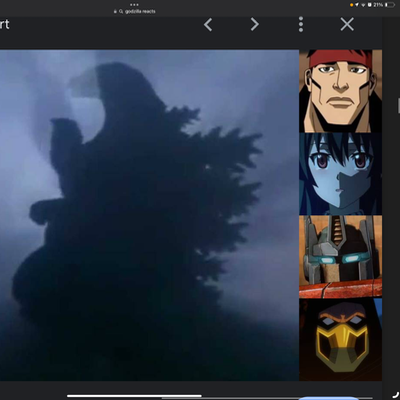400x400 pixels.
Task: Open the three-dot more options menu
Action: [301, 24]
